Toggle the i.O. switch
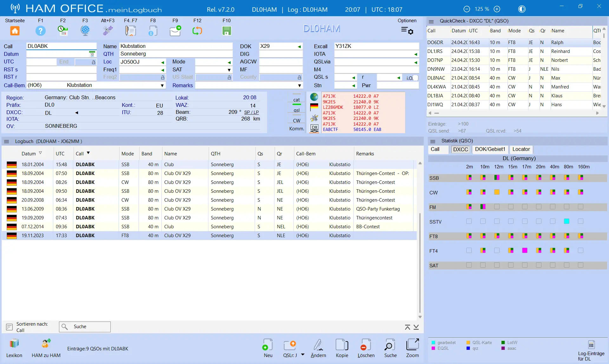 pos(416,78)
